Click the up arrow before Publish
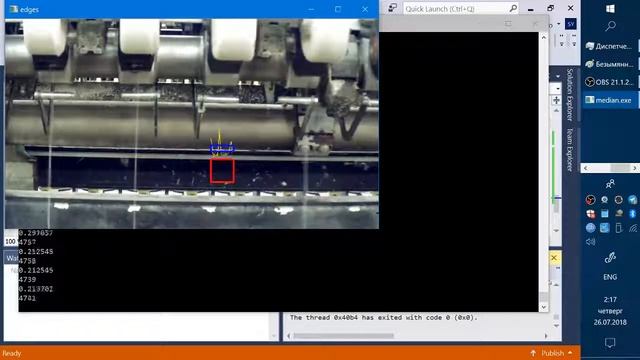 (x=533, y=353)
